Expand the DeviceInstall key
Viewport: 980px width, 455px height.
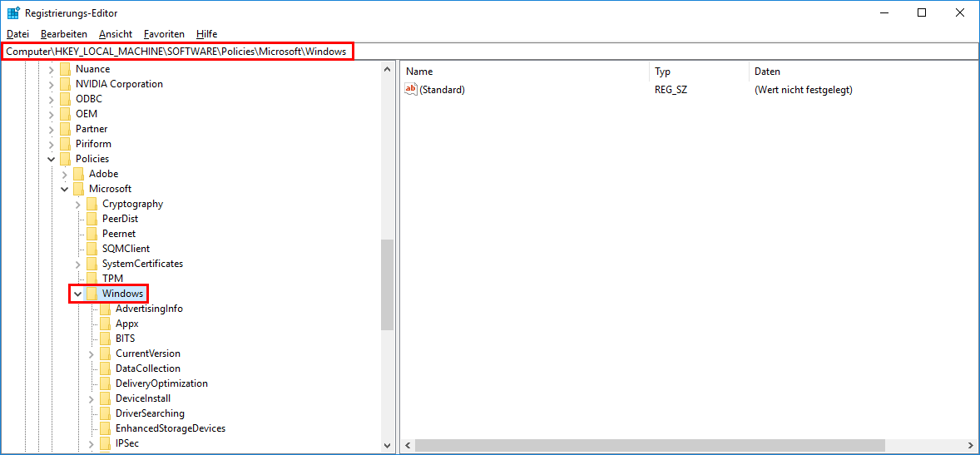[x=92, y=399]
